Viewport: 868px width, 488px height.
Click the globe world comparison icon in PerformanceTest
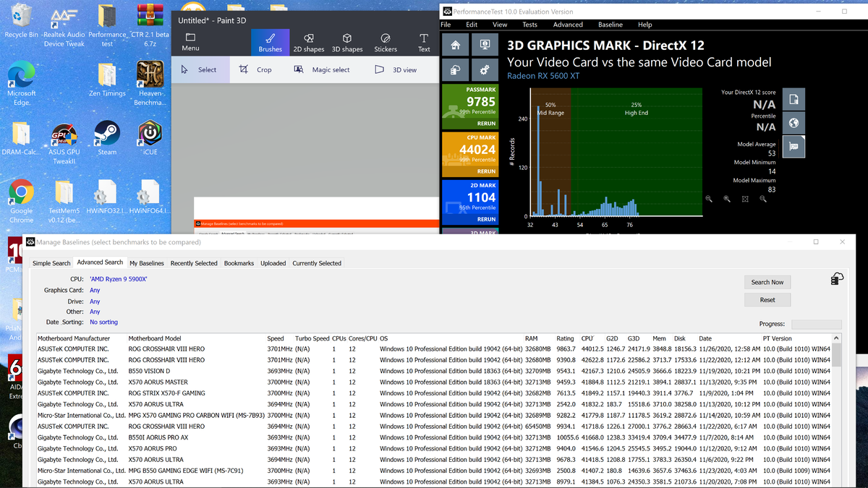[793, 122]
